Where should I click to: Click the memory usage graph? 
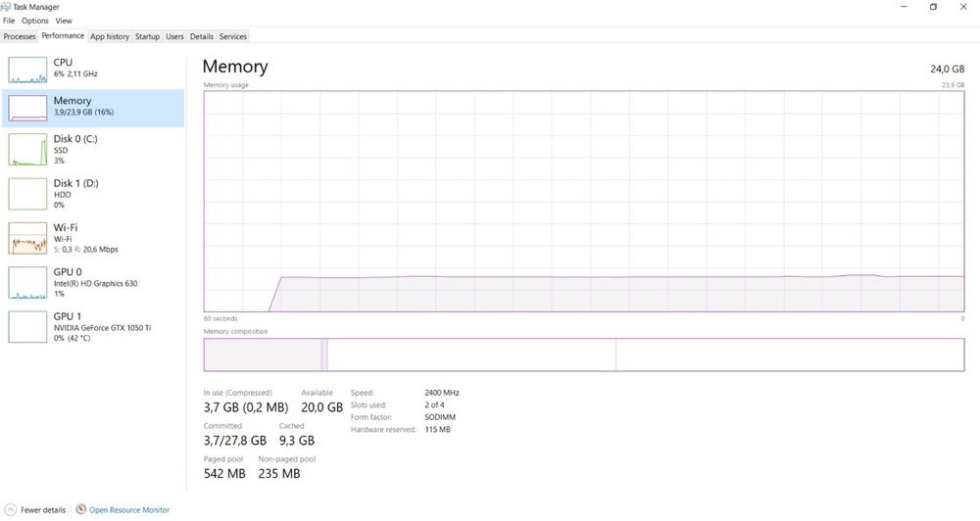tap(584, 201)
